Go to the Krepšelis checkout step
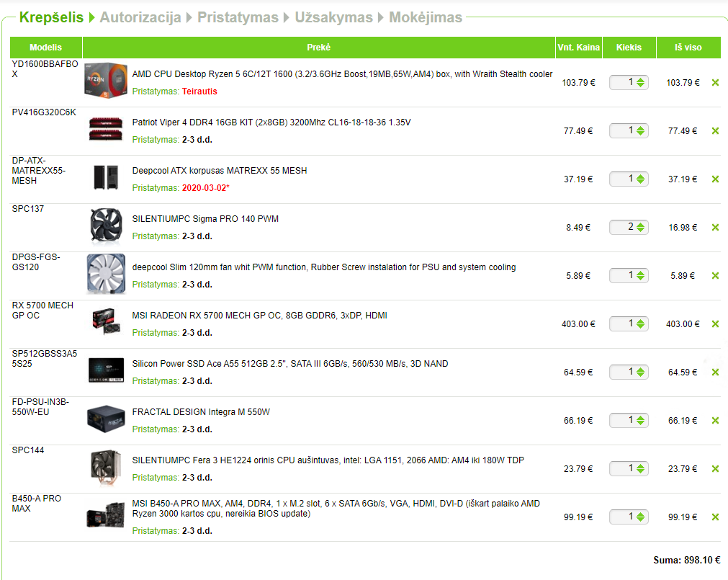 click(51, 17)
